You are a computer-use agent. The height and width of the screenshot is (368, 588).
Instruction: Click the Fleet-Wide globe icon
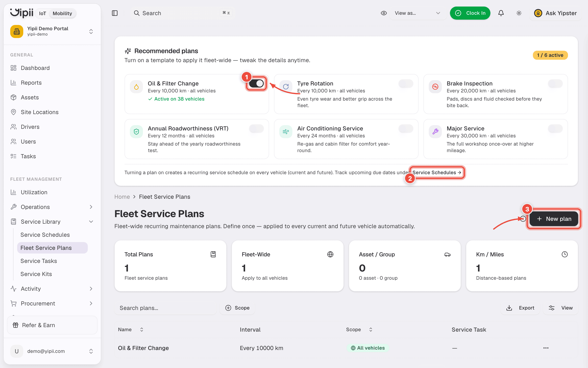(330, 254)
